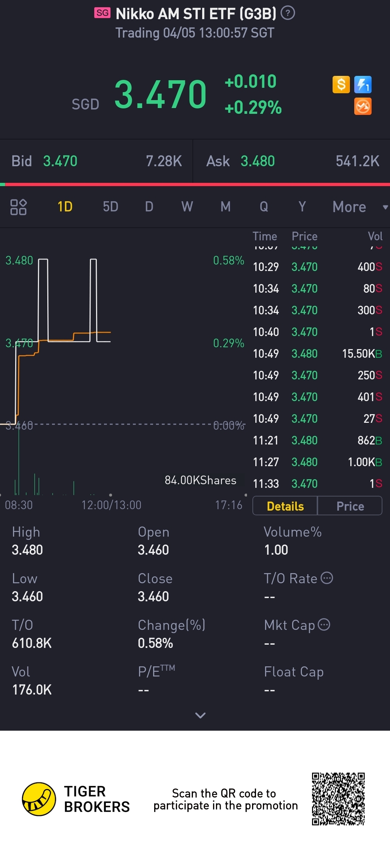Tap the orange crossed-circle icon

[363, 107]
